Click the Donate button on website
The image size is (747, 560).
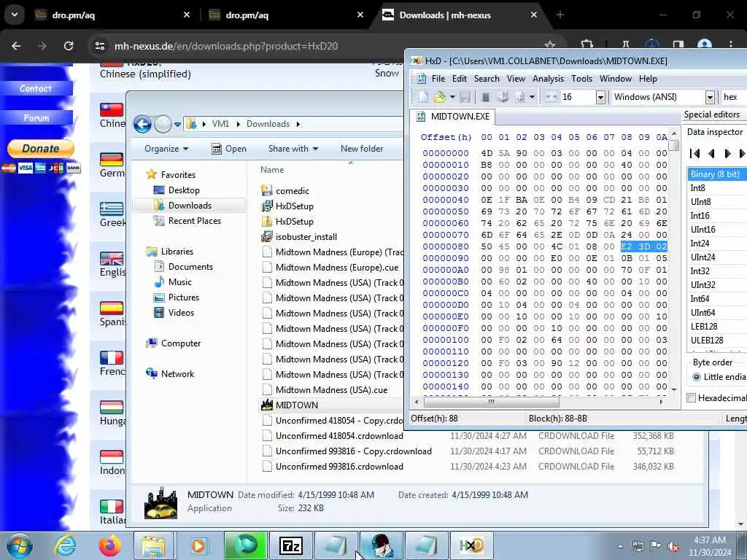point(41,149)
